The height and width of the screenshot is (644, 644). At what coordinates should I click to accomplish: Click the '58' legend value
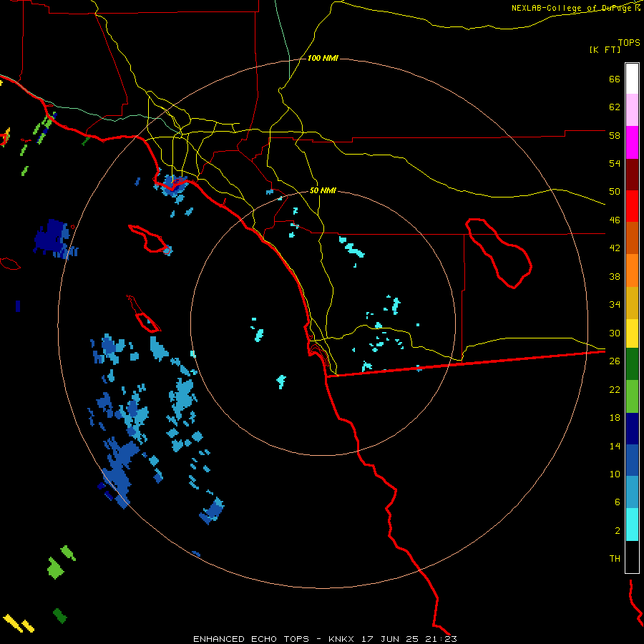coord(615,135)
